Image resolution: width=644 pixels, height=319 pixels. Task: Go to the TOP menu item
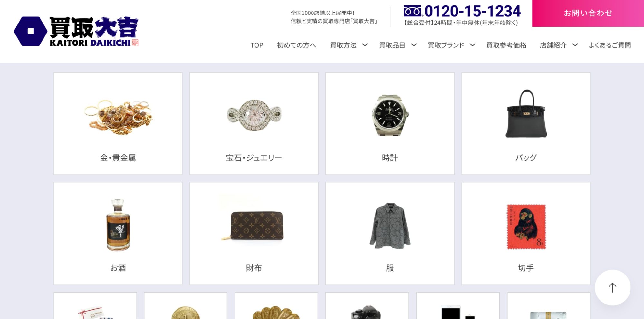click(x=257, y=45)
